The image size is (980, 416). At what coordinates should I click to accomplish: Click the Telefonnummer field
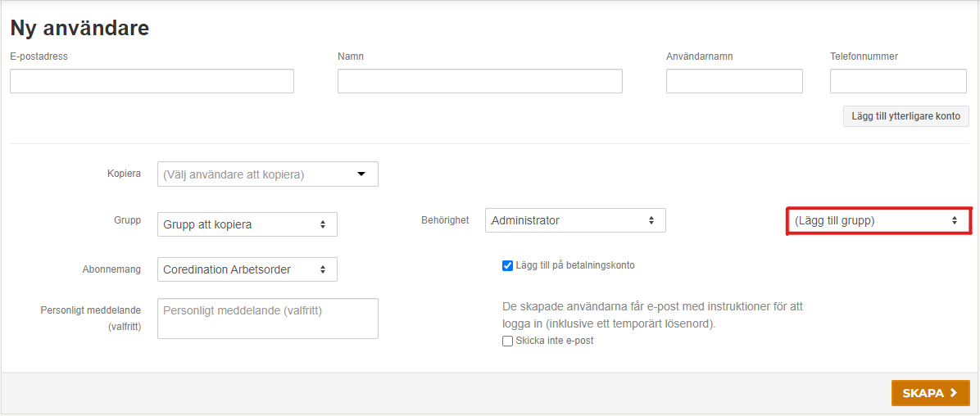(898, 81)
